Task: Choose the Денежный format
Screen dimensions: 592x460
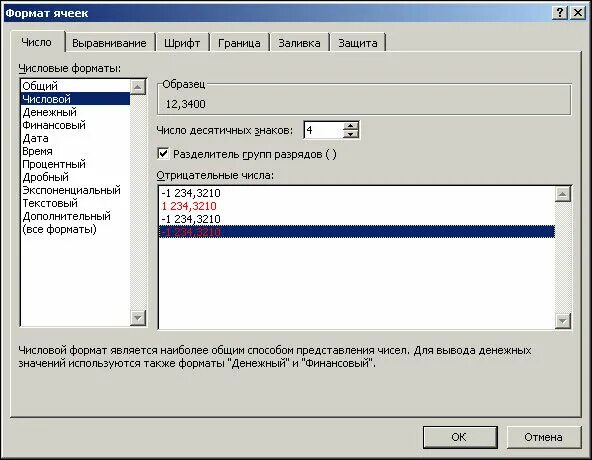Action: click(x=76, y=112)
